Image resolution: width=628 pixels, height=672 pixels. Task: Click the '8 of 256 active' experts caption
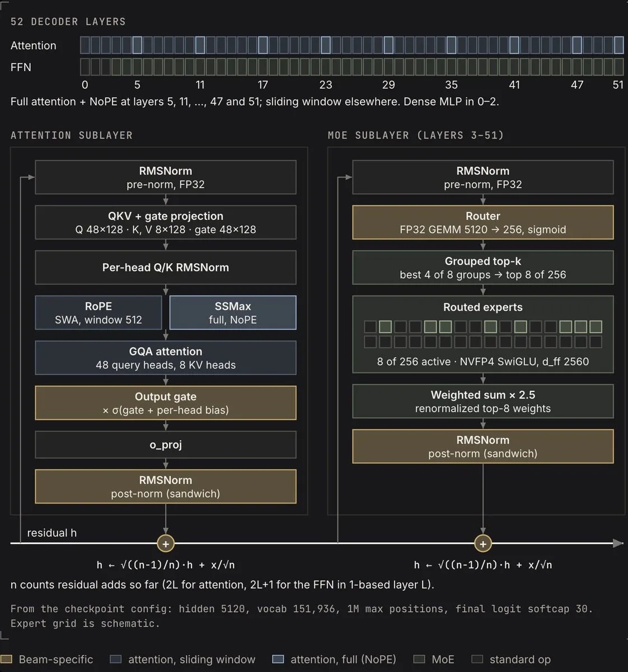[x=483, y=362]
